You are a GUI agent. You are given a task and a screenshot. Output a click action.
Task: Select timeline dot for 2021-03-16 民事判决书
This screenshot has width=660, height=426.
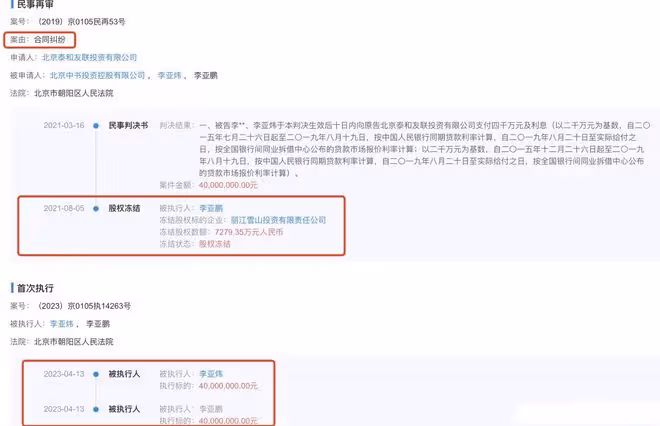point(96,125)
